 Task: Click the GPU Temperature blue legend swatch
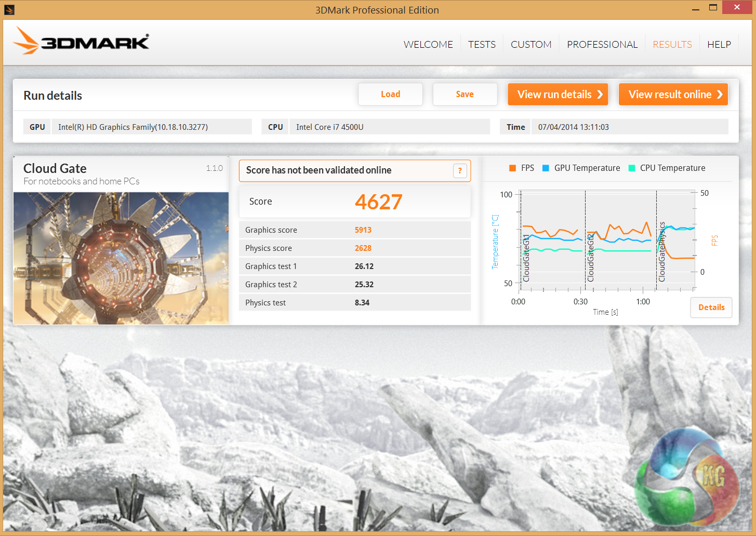pyautogui.click(x=546, y=168)
